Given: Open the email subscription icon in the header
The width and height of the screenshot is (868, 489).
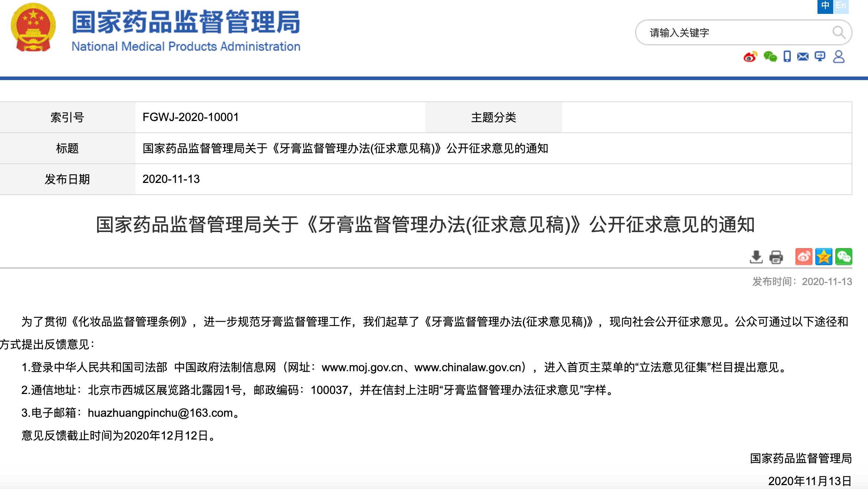Looking at the screenshot, I should tap(803, 56).
